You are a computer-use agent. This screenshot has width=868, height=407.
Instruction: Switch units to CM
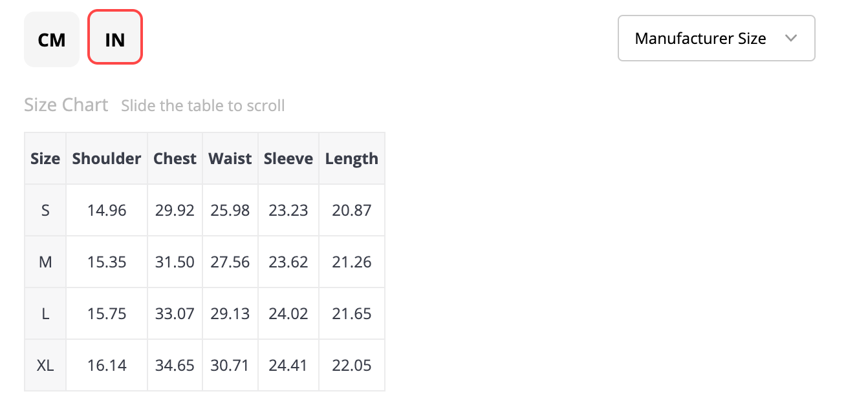[x=52, y=39]
